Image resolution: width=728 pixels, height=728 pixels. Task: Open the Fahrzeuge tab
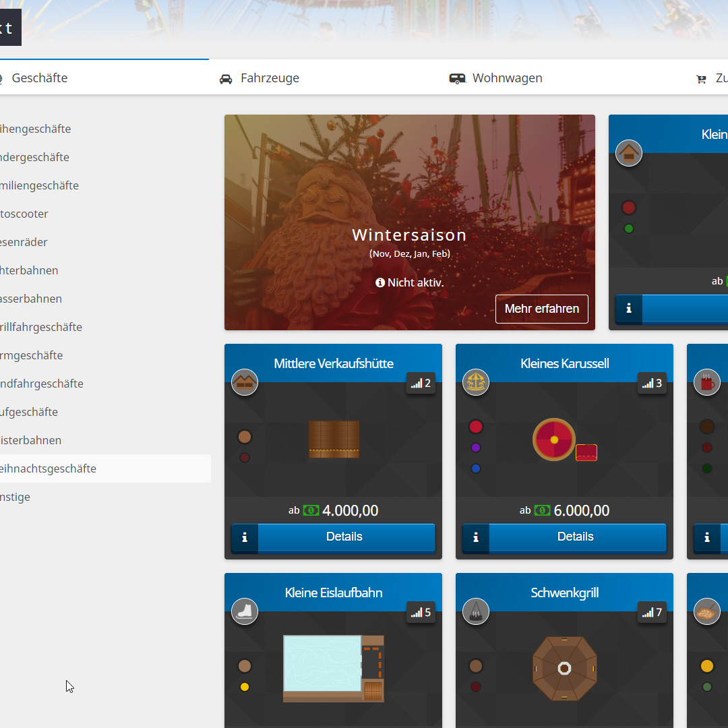[260, 78]
